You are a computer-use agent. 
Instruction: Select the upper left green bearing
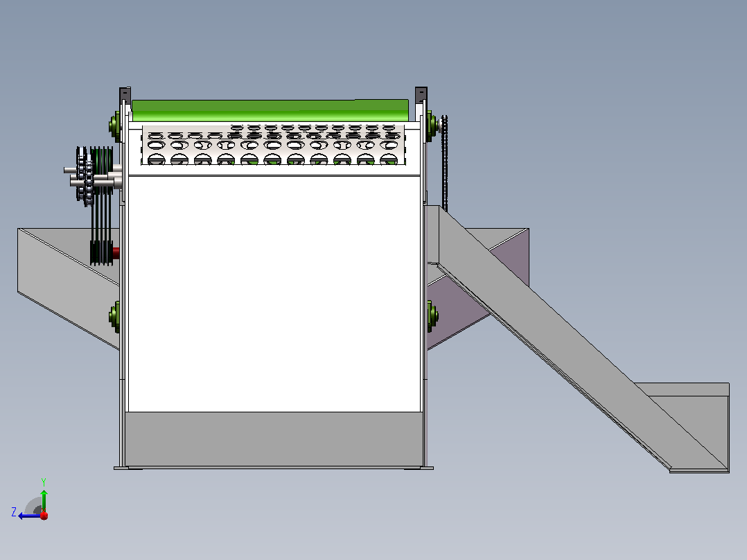pyautogui.click(x=115, y=126)
